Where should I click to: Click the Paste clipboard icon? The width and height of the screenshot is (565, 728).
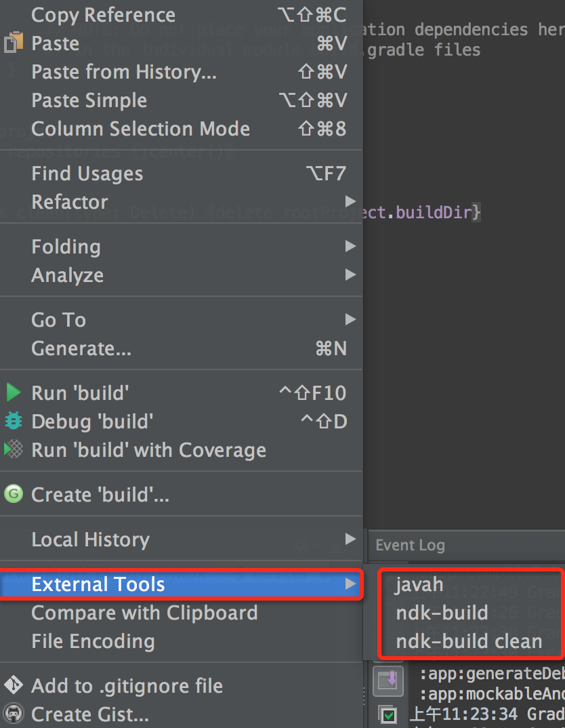[14, 43]
